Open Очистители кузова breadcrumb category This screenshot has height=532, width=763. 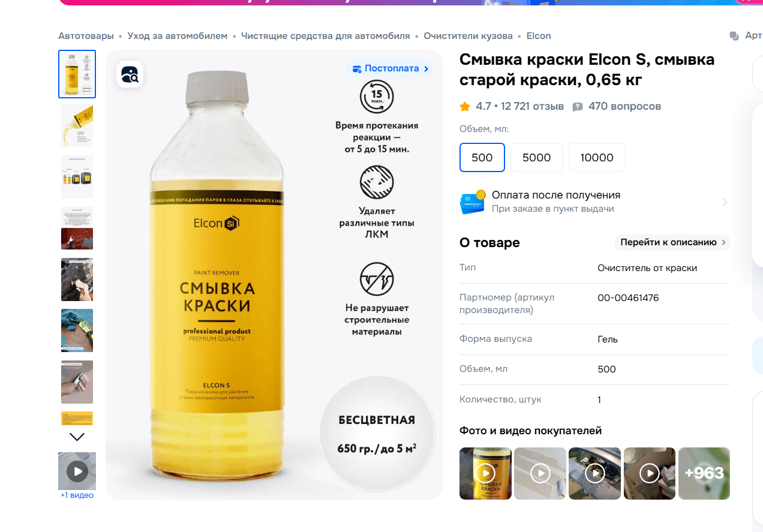[x=468, y=36]
